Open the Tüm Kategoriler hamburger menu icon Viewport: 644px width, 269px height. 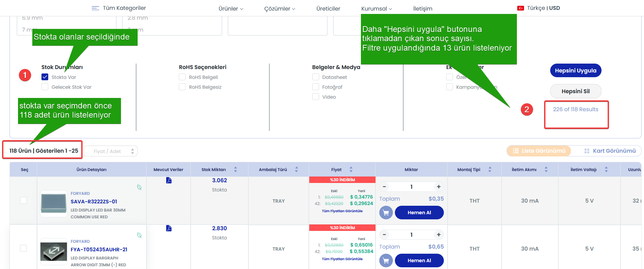pos(95,8)
